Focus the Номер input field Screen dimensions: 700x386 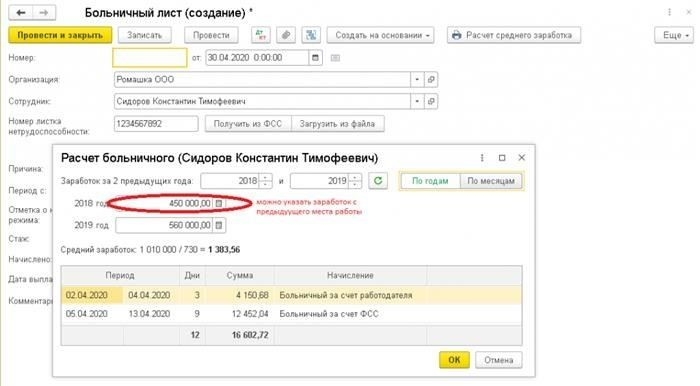tap(150, 58)
